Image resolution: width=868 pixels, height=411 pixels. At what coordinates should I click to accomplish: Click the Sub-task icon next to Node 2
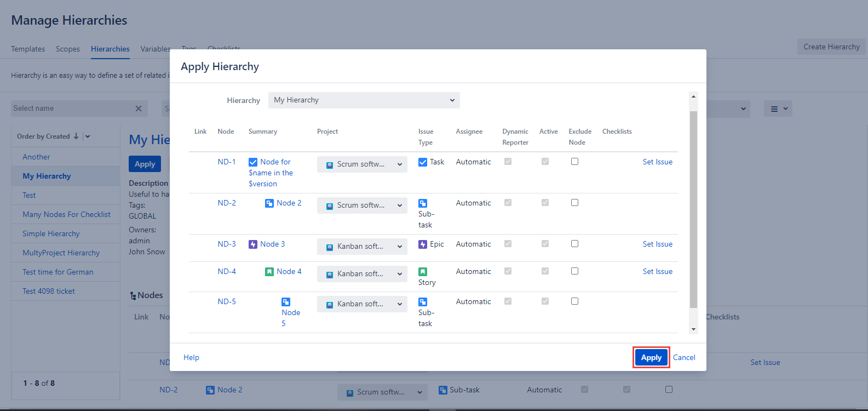269,203
